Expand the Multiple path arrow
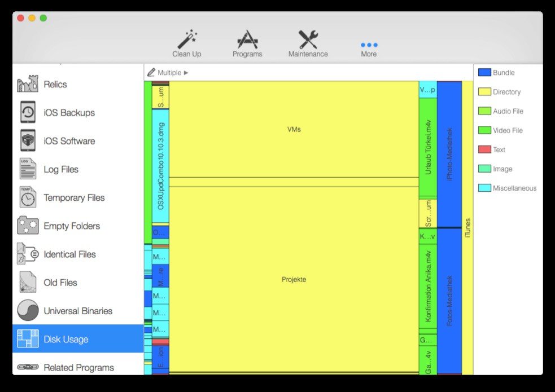 [186, 73]
